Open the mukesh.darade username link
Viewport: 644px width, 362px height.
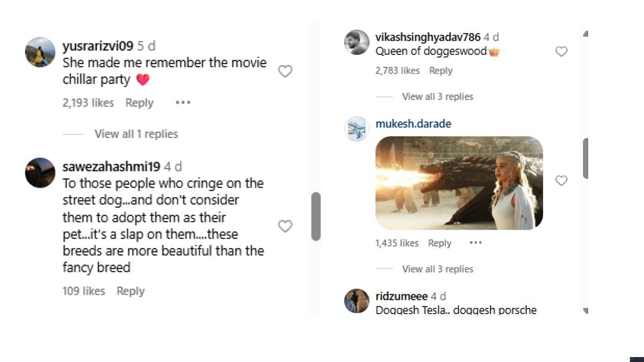click(x=413, y=124)
